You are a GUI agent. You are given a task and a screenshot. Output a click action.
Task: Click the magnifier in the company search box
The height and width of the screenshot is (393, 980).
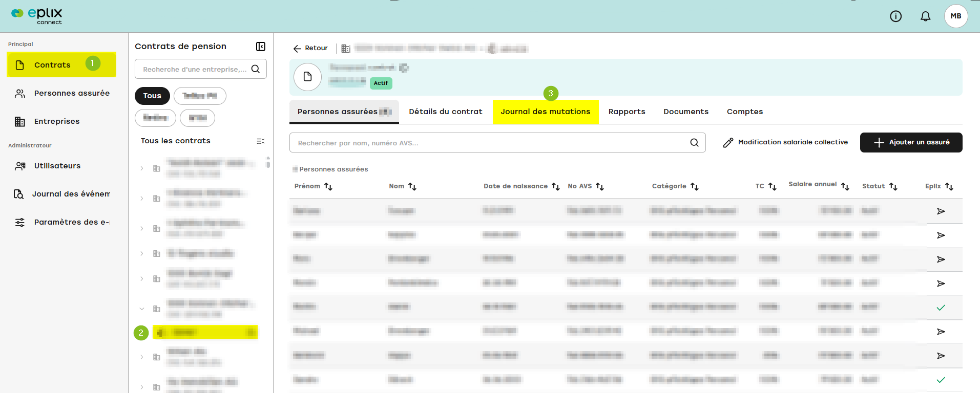[255, 69]
